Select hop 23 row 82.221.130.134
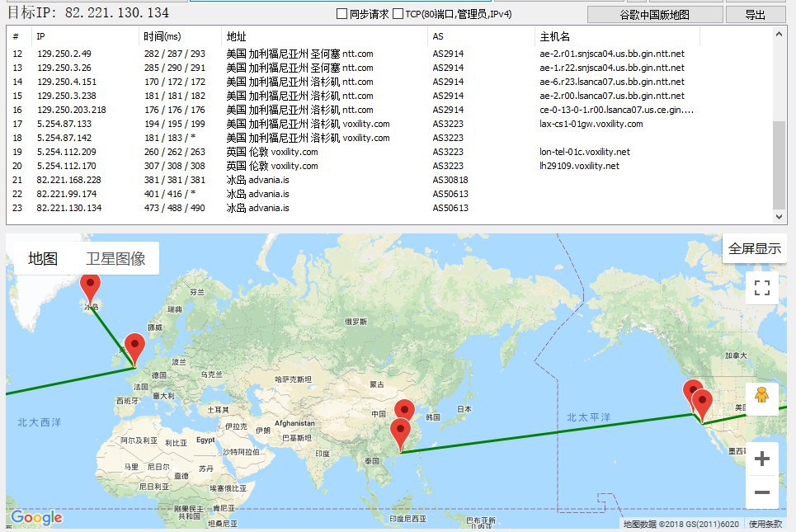 tap(69, 208)
